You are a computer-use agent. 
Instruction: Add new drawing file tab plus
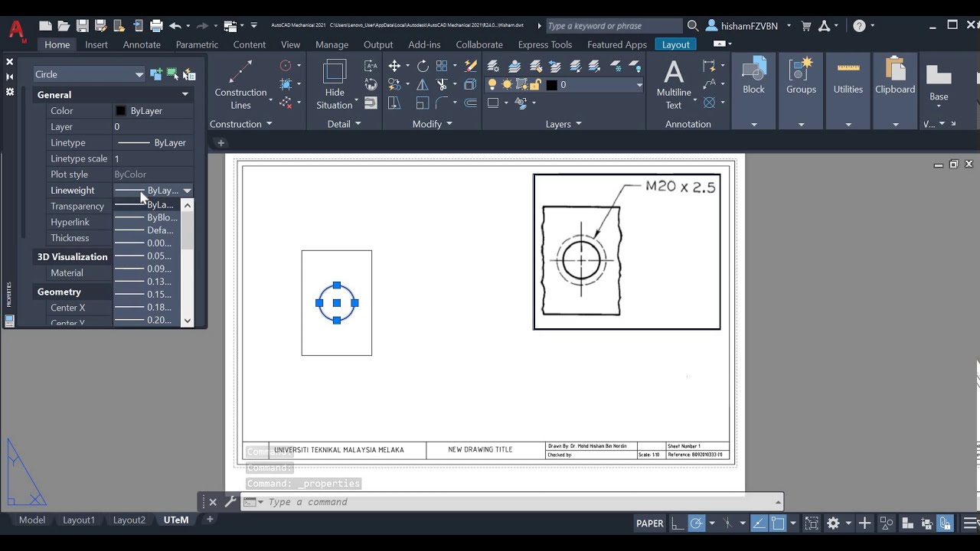(x=220, y=143)
